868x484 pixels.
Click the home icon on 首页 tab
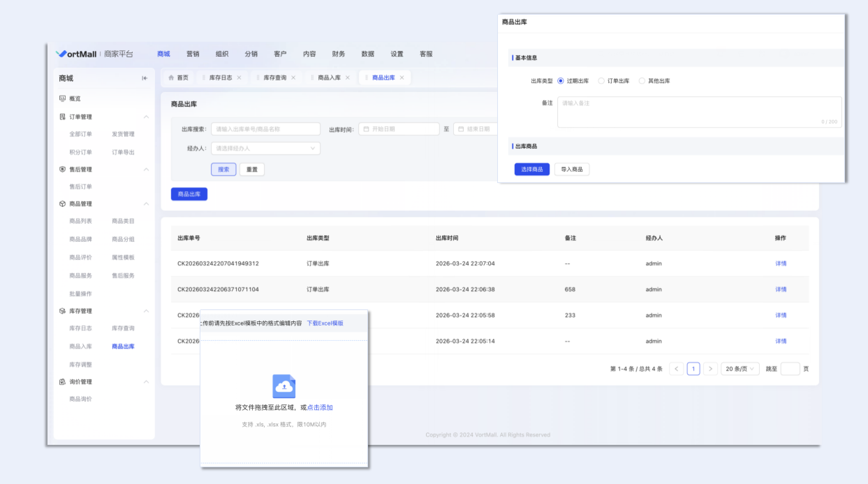pos(171,78)
